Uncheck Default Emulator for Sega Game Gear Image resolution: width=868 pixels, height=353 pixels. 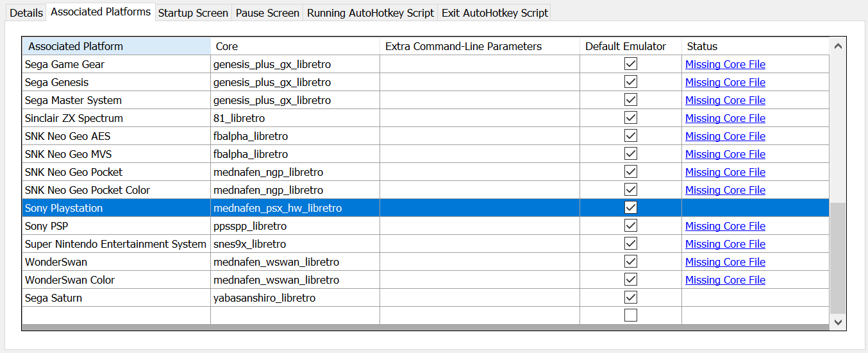631,64
